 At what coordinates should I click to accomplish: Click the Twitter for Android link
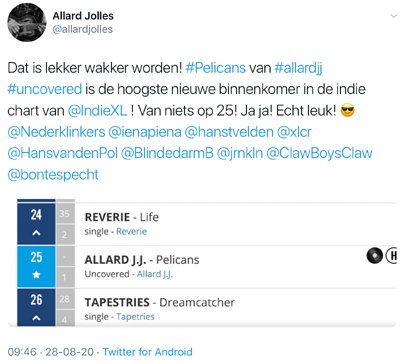click(147, 352)
